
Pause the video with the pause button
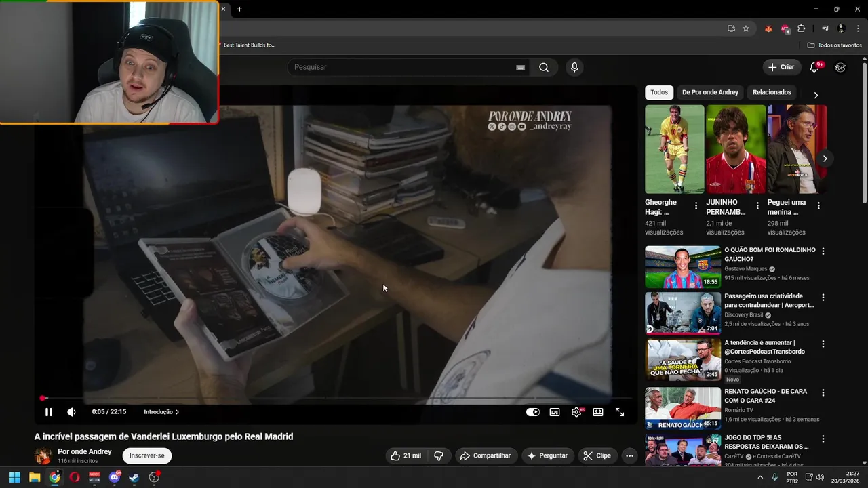pos(49,412)
